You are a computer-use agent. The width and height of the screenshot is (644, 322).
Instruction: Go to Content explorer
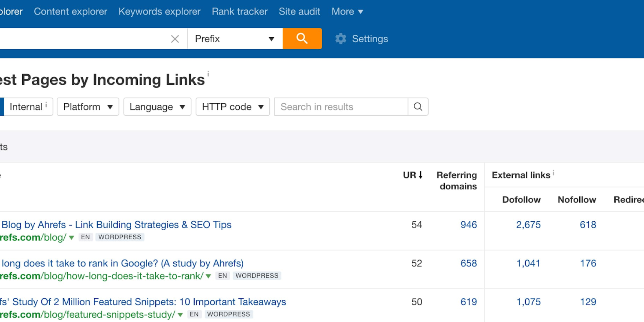pos(71,12)
